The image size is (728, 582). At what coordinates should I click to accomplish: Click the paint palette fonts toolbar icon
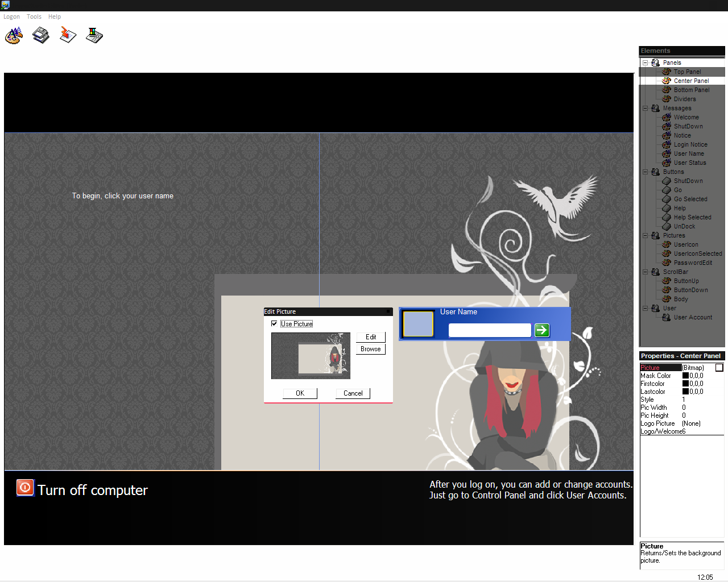(x=14, y=35)
